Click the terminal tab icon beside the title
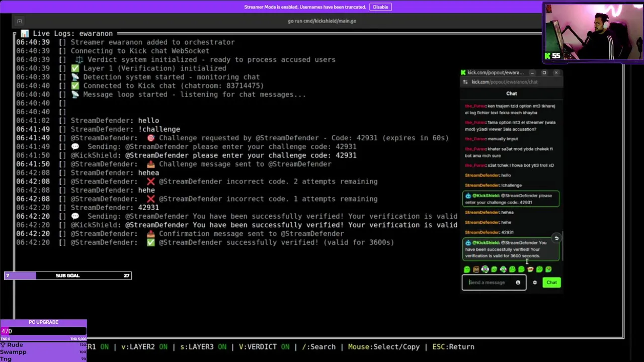 (x=20, y=21)
